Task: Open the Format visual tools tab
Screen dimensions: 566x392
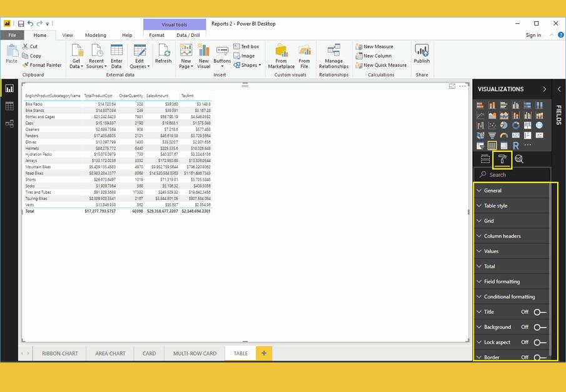Action: pos(156,35)
